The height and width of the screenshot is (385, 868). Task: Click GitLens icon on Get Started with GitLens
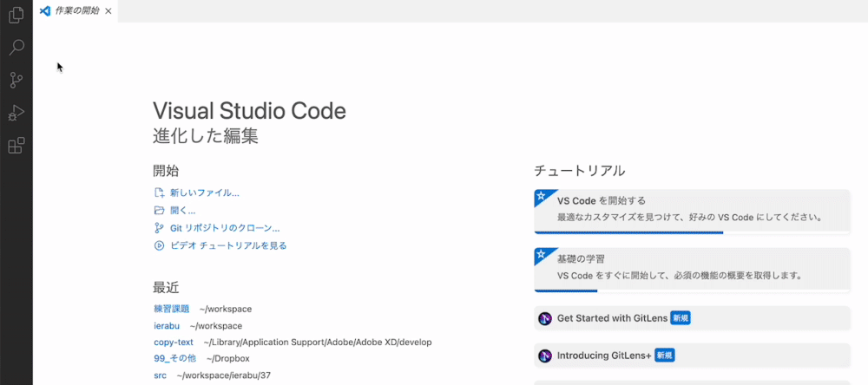[x=545, y=318]
